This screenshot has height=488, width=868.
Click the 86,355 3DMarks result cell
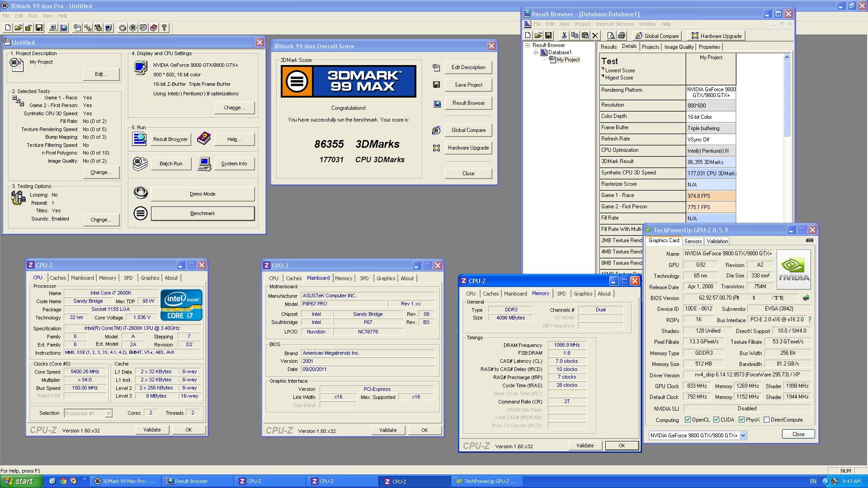pos(711,162)
